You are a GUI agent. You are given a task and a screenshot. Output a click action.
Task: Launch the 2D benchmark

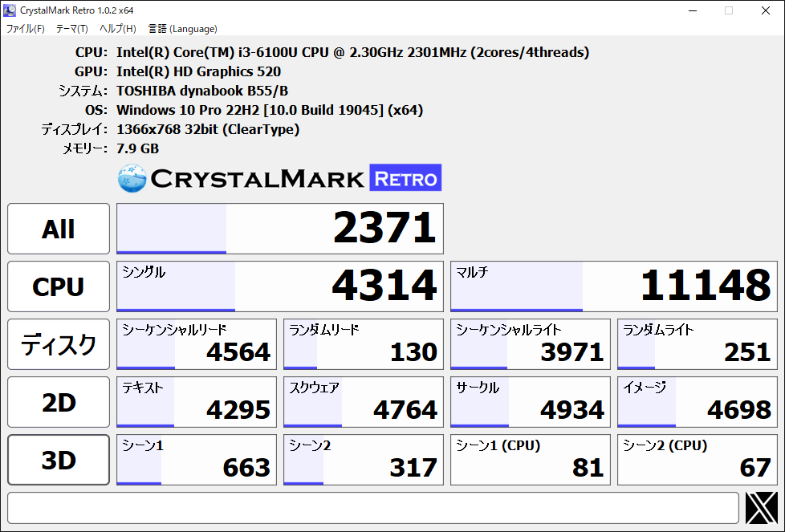tap(59, 402)
